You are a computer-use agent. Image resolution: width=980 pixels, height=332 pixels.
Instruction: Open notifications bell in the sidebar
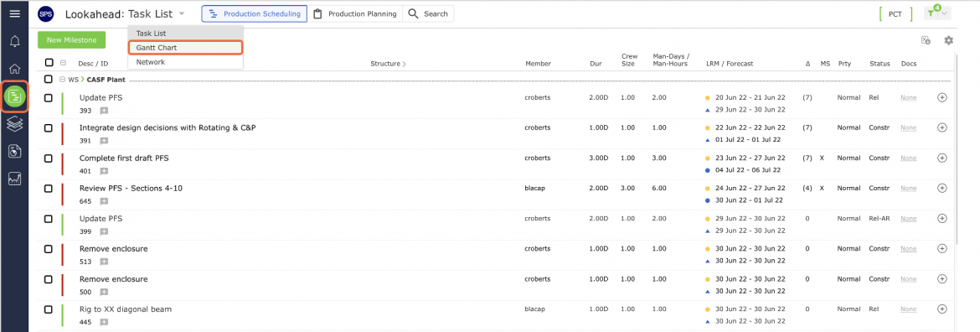(x=14, y=42)
